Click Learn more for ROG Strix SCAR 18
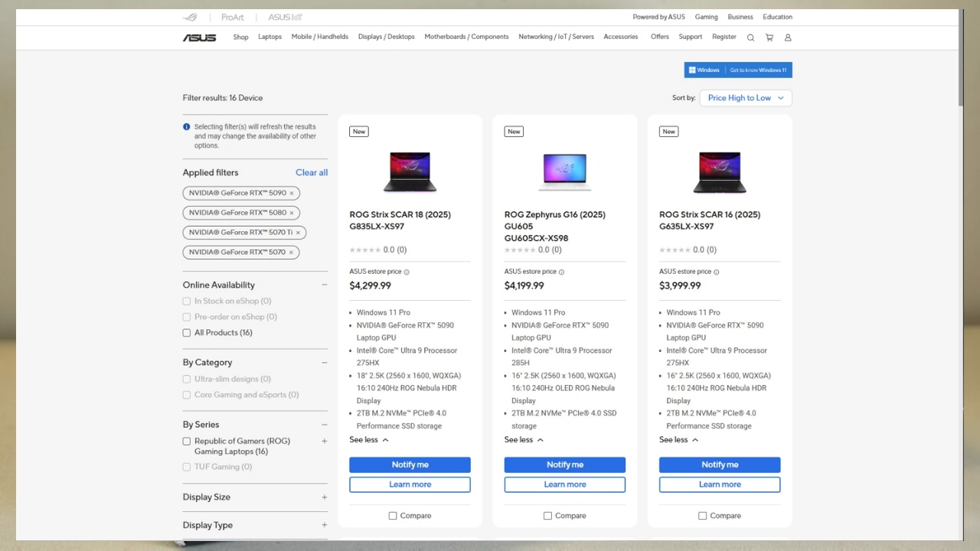Viewport: 980px width, 551px height. [x=410, y=484]
